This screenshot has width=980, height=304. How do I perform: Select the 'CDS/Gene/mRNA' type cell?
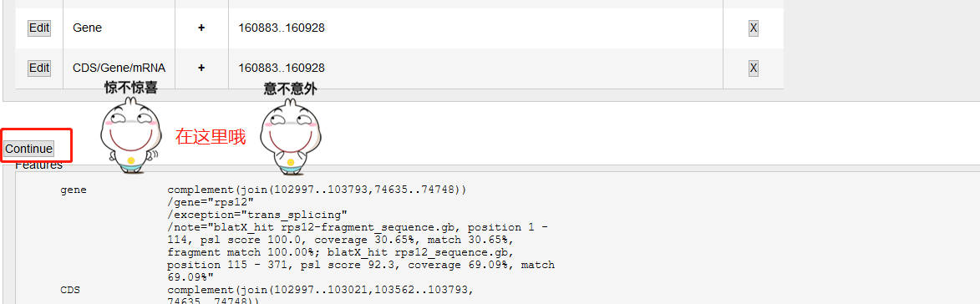coord(119,68)
